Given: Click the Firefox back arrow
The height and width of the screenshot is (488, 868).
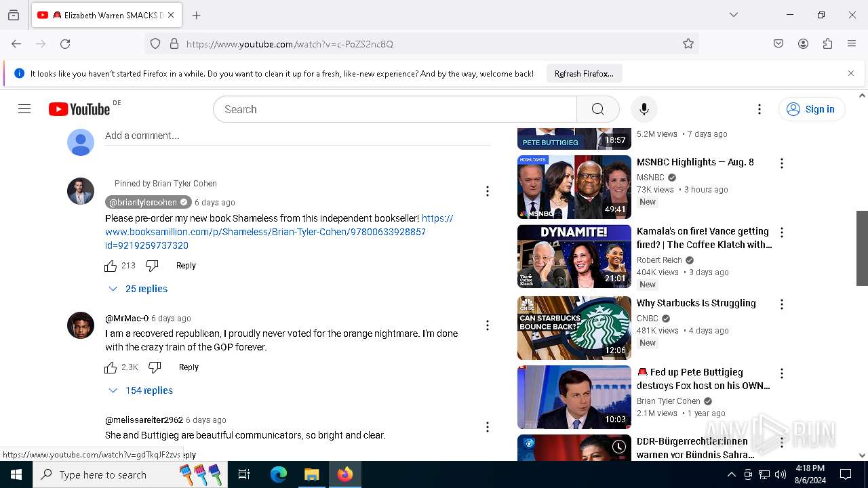Looking at the screenshot, I should coord(16,43).
